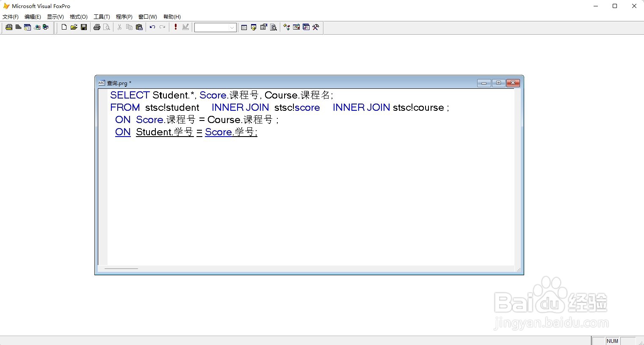Image resolution: width=644 pixels, height=345 pixels.
Task: Click the FROM keyword in code
Action: (x=125, y=107)
